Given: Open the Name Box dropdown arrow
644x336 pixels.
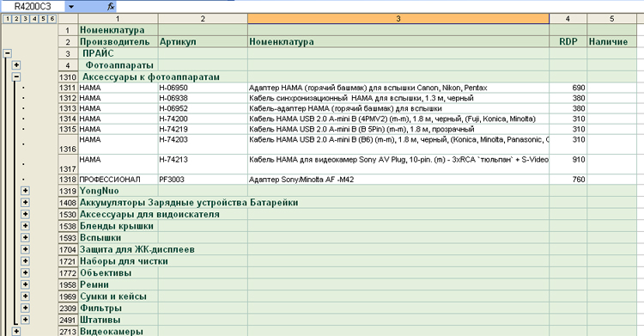Looking at the screenshot, I should click(x=71, y=7).
